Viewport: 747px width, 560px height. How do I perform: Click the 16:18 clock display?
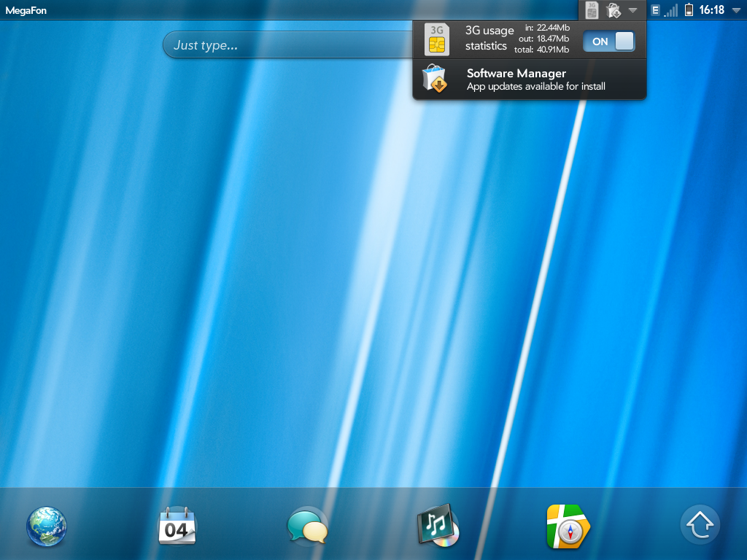[x=711, y=10]
